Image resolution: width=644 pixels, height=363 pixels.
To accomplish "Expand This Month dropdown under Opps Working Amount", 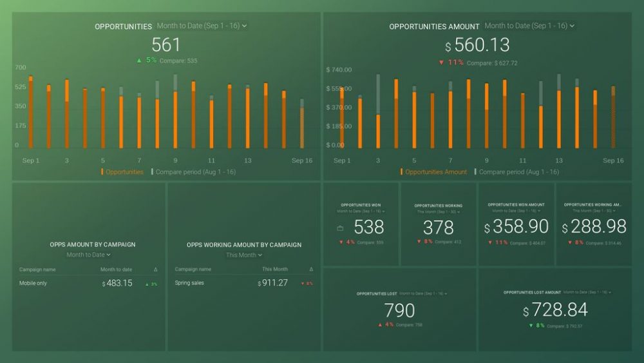I will tap(244, 255).
